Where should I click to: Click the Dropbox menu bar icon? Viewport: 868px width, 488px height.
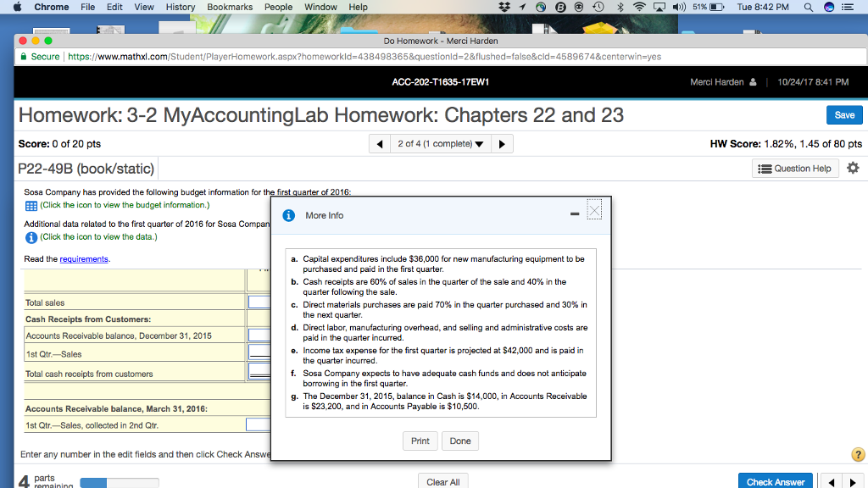click(504, 7)
